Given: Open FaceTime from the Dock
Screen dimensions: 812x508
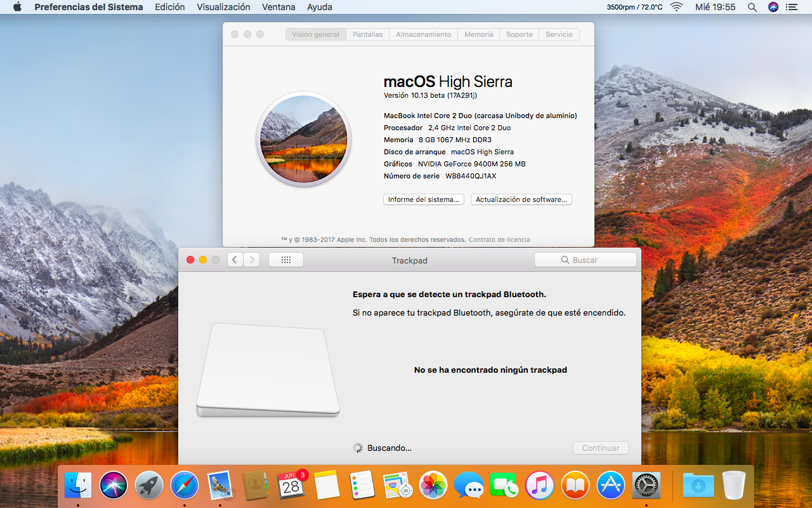Looking at the screenshot, I should pos(504,486).
